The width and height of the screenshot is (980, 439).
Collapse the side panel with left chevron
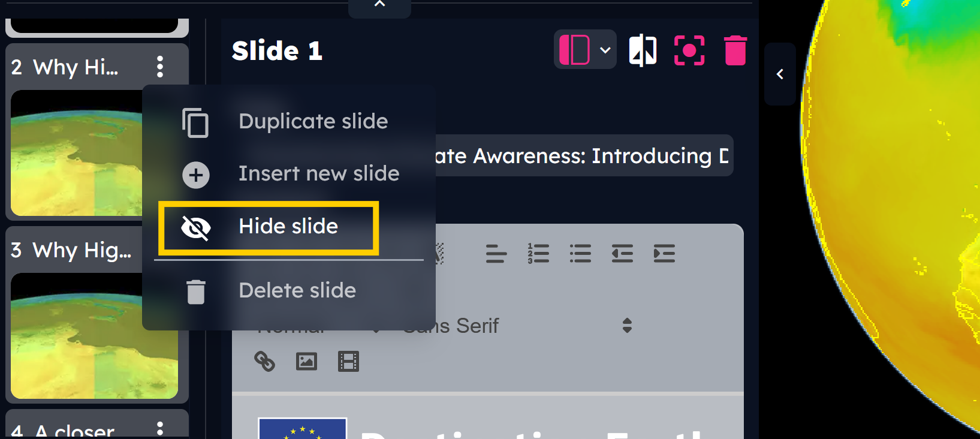tap(780, 74)
